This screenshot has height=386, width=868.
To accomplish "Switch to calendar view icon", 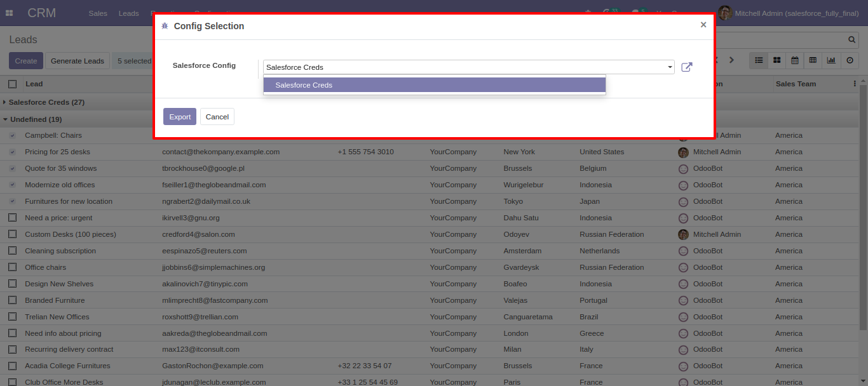I will pos(794,60).
